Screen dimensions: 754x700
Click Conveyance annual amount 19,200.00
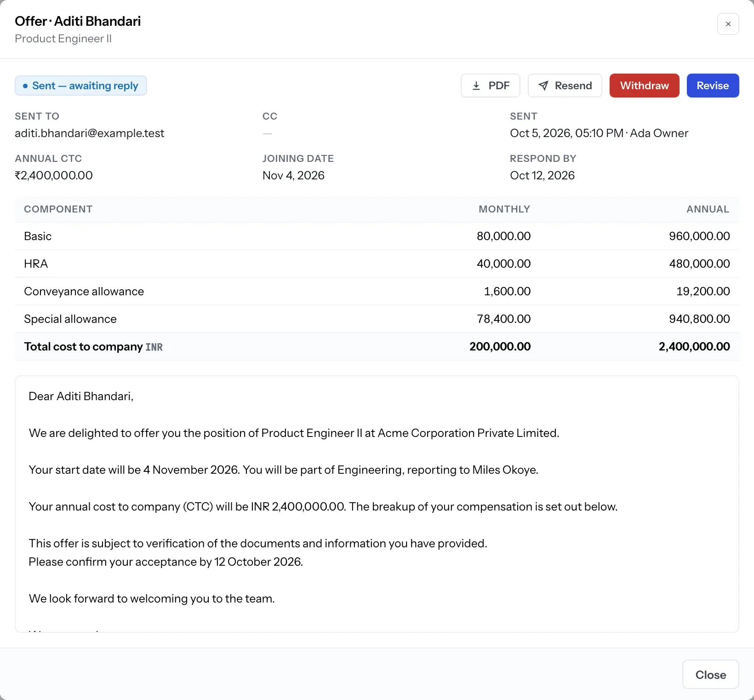point(703,292)
